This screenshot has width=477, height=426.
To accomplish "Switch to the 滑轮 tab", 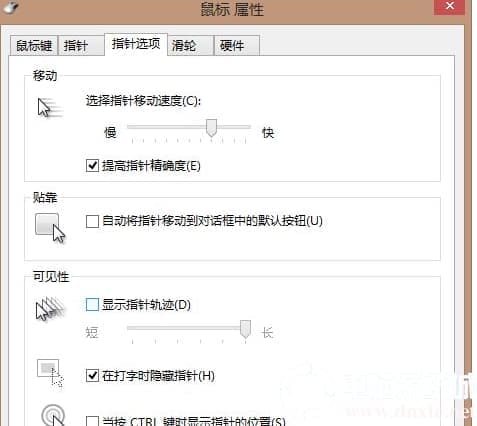I will tap(190, 45).
